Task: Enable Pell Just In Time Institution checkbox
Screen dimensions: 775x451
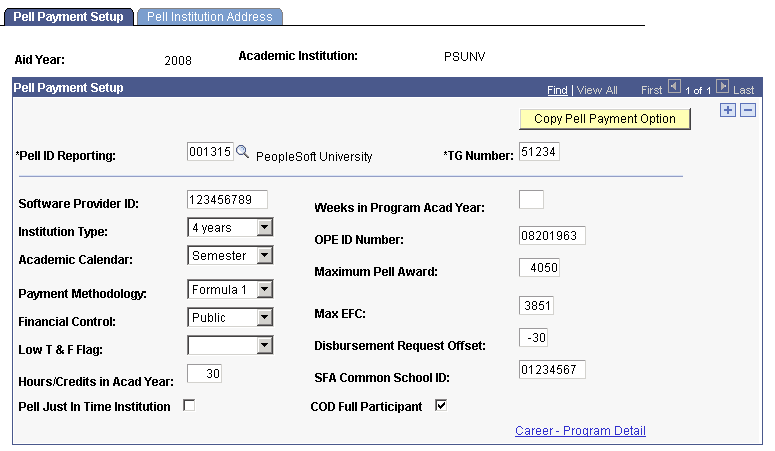Action: (189, 405)
